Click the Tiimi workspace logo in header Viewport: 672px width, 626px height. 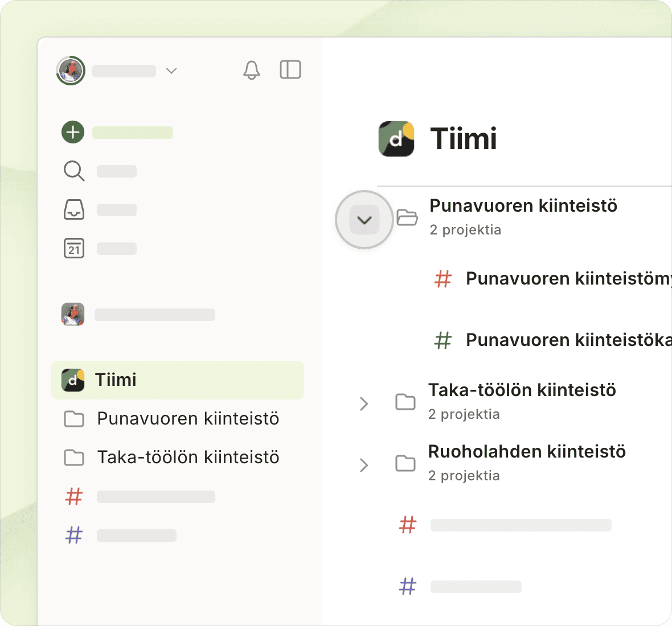pyautogui.click(x=396, y=139)
